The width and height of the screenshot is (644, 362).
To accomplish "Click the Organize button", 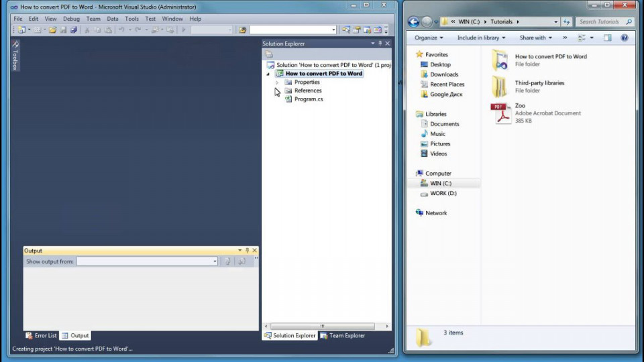I will click(429, 38).
